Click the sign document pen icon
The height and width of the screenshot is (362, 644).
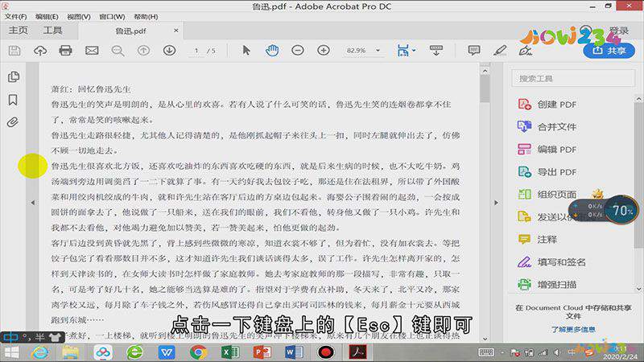(526, 51)
